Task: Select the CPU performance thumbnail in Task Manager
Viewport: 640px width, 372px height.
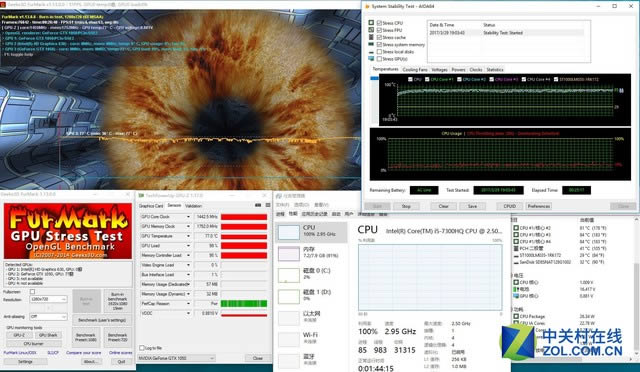Action: coord(289,233)
